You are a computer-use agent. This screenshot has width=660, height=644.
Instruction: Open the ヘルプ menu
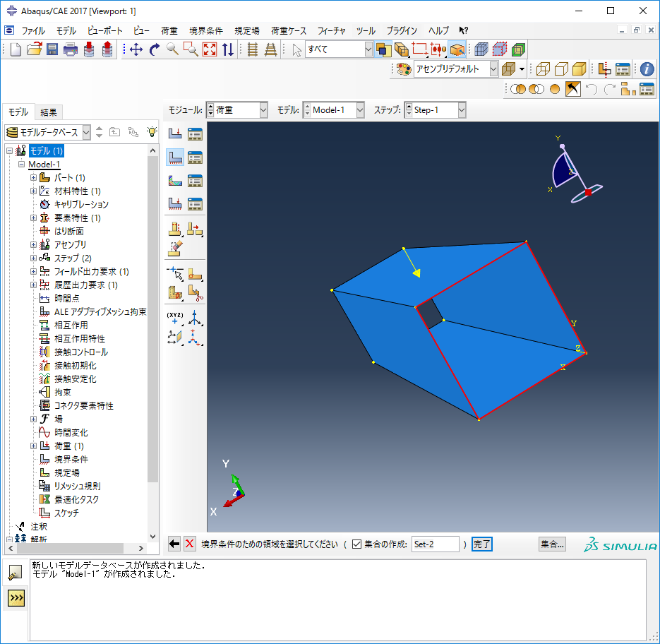[x=438, y=31]
